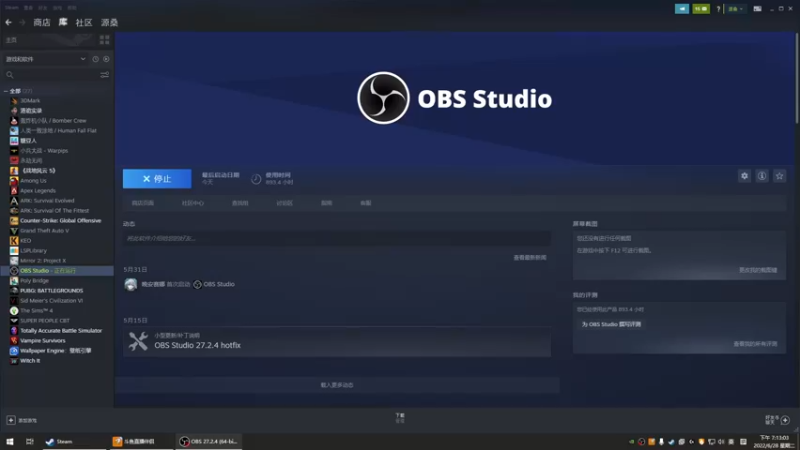Open the 源桑 profile tab
Image resolution: width=800 pixels, height=450 pixels.
(x=109, y=22)
